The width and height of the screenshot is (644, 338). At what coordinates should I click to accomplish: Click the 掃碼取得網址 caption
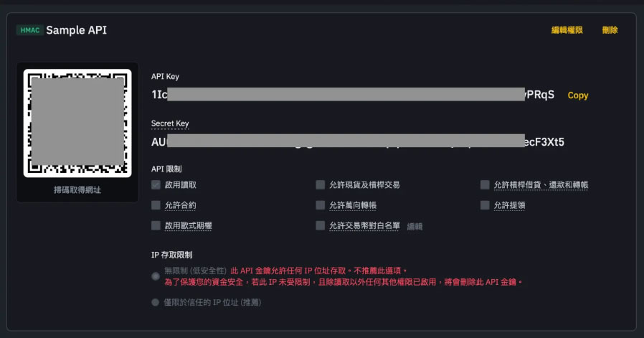pyautogui.click(x=77, y=190)
